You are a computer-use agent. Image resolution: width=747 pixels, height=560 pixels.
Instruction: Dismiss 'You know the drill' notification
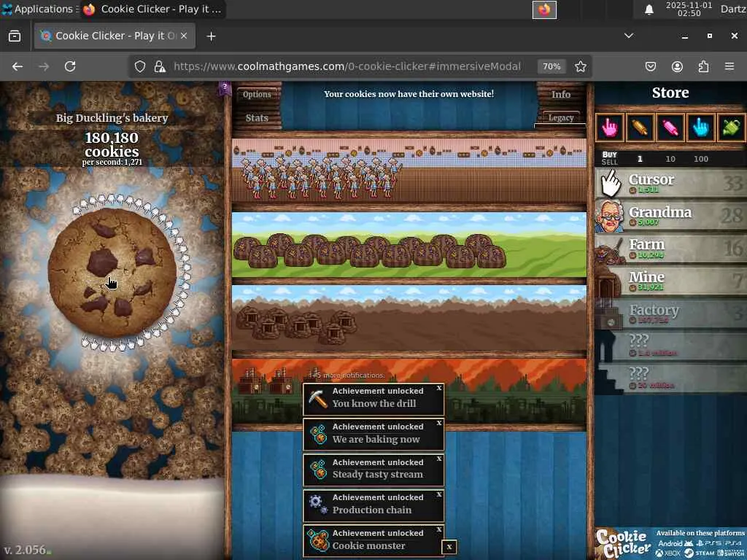(x=438, y=388)
